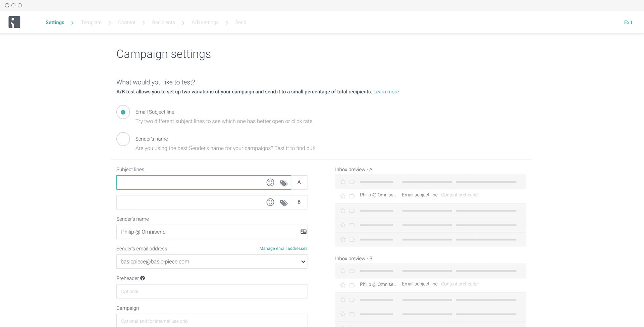Screen dimensions: 644x327
Task: Click 'Email subject line' text in preview A
Action: [x=420, y=195]
